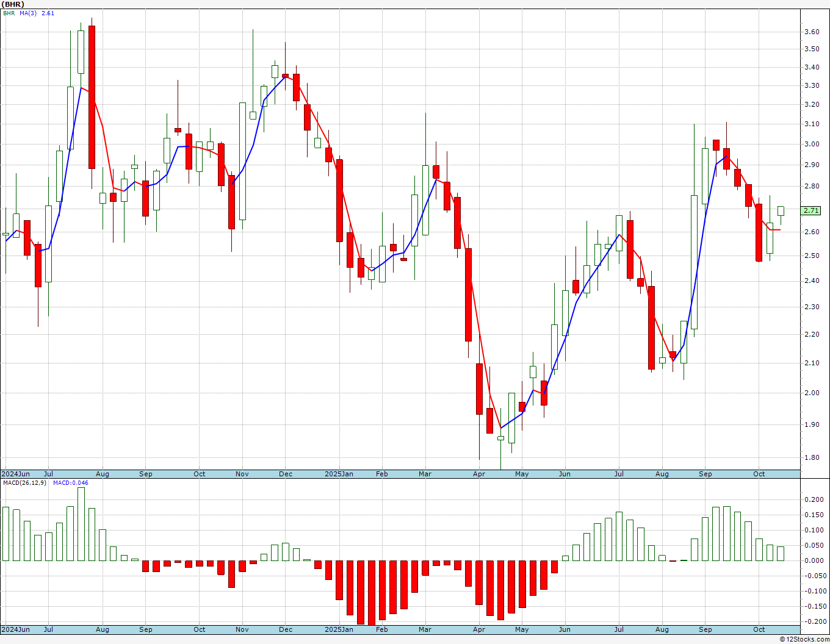Click the 2.60 price axis label
The width and height of the screenshot is (830, 644).
[812, 232]
